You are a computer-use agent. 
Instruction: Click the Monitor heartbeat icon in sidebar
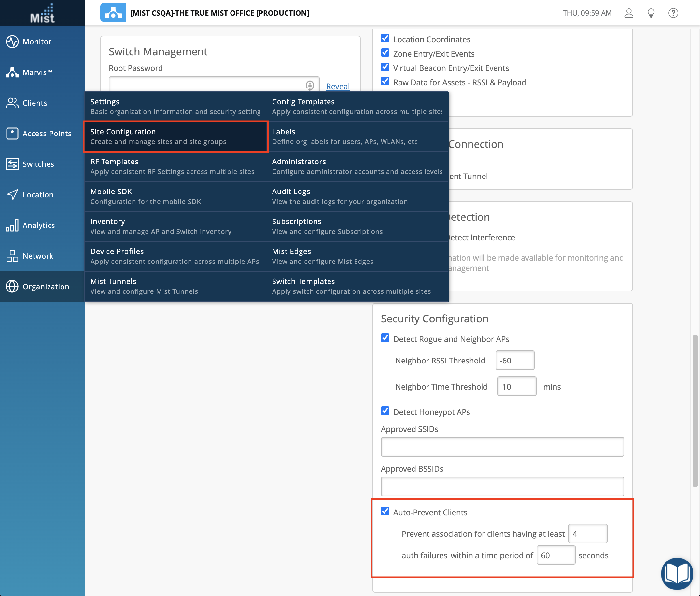click(12, 42)
